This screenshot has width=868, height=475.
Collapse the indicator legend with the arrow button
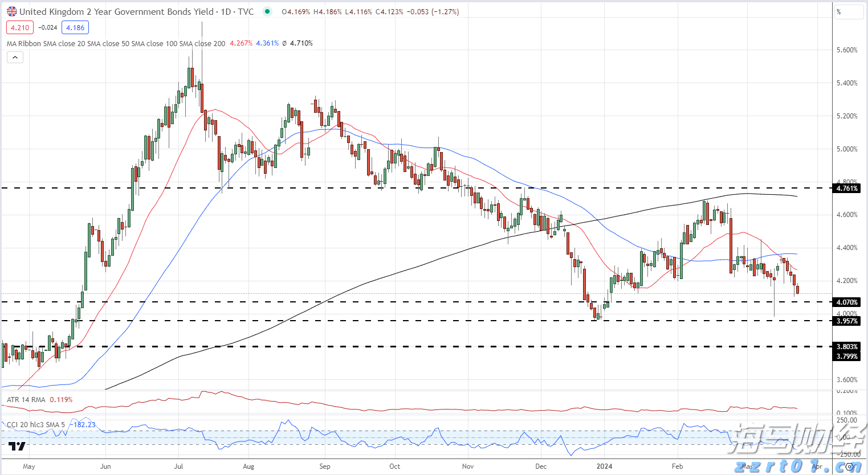[15, 57]
